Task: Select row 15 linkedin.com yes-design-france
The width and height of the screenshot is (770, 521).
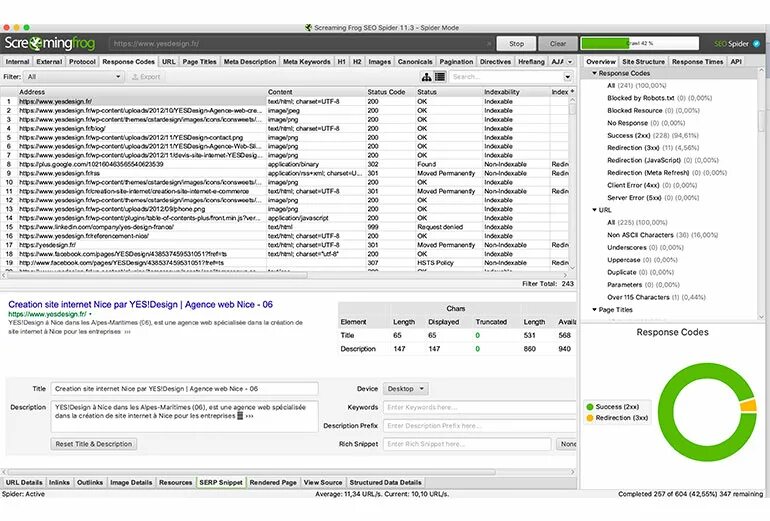Action: click(285, 227)
